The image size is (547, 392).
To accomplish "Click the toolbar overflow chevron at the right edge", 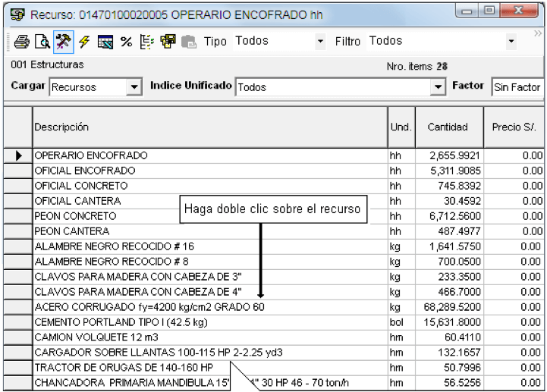I will (538, 33).
